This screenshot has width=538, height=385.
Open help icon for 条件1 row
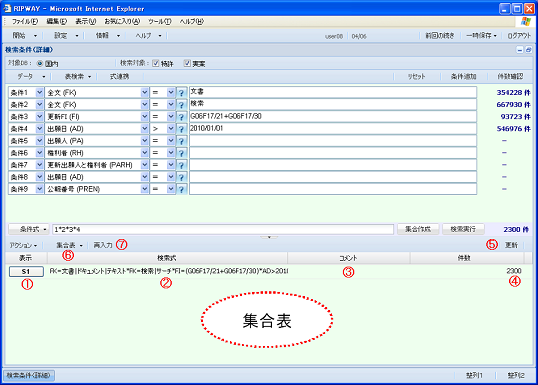[182, 93]
